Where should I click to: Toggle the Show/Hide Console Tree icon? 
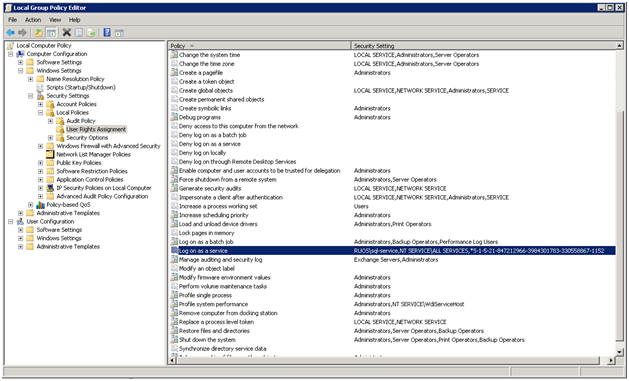(x=51, y=32)
